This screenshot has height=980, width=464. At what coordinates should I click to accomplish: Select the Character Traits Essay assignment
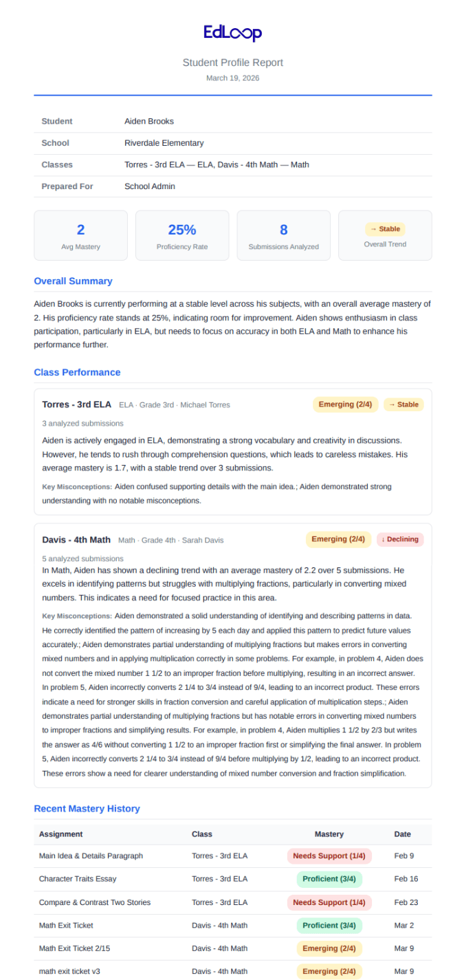pos(78,879)
